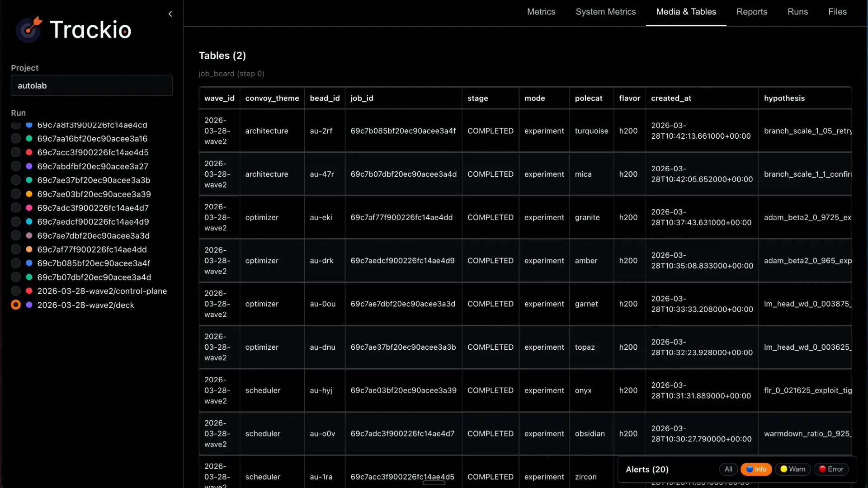868x488 pixels.
Task: Sort by the bead_id column header
Action: (325, 98)
